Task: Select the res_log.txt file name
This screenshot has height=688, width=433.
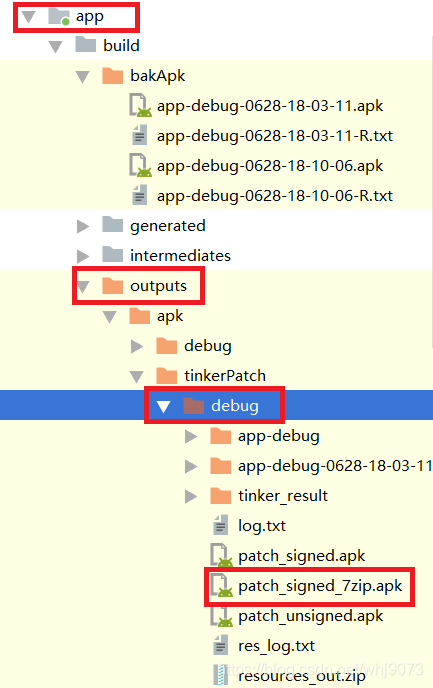Action: click(276, 646)
